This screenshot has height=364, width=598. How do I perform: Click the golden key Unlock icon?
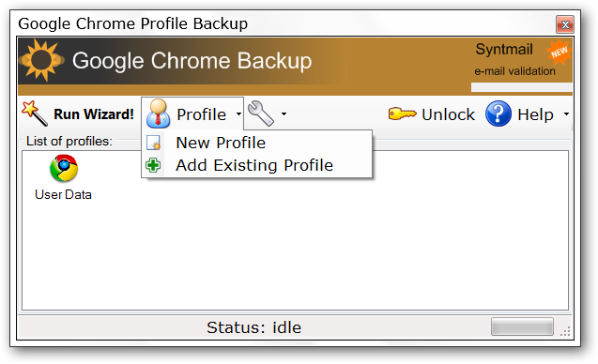click(402, 114)
